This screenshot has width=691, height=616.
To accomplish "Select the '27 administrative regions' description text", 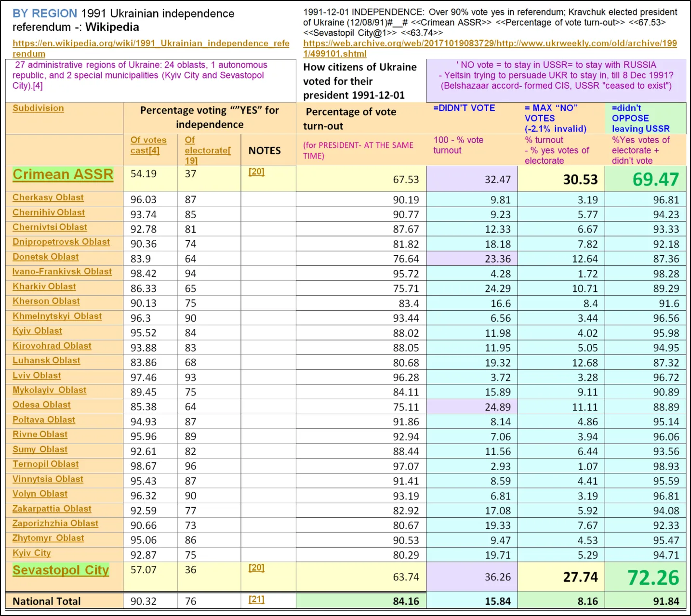I will click(140, 75).
